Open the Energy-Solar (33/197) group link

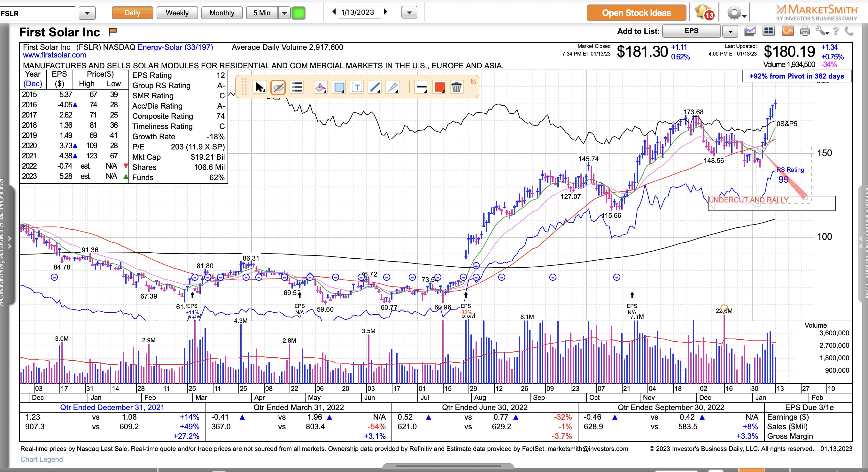pyautogui.click(x=175, y=47)
